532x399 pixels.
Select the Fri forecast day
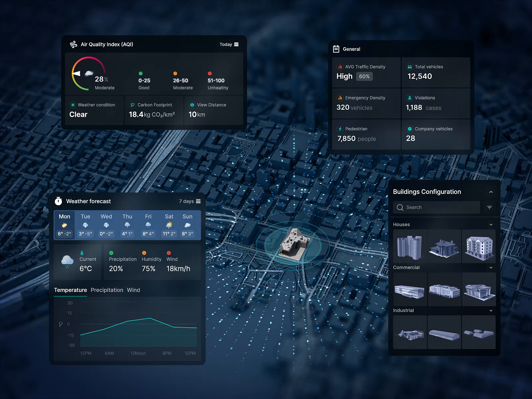pos(148,225)
